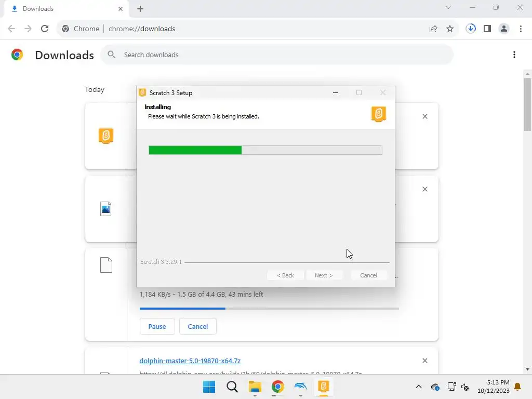Open the dolphin-master-5.0-19870-x64.7z link
The image size is (532, 399).
190,361
